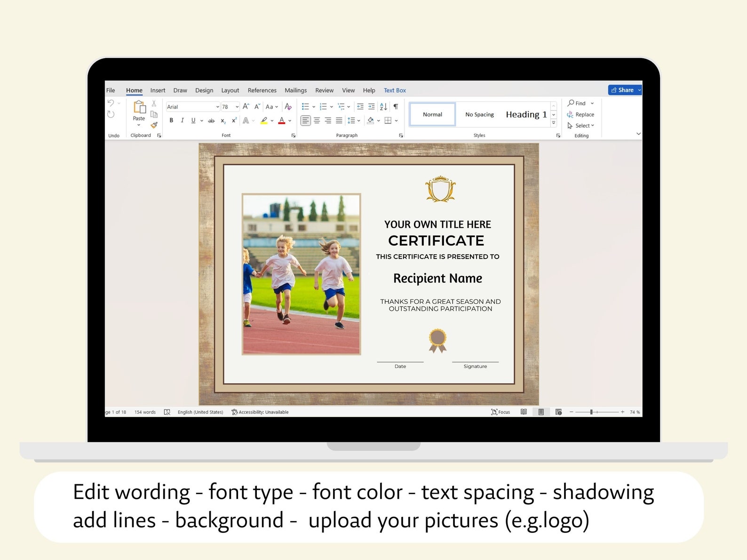747x560 pixels.
Task: Click the Paste clipboard icon
Action: 139,107
